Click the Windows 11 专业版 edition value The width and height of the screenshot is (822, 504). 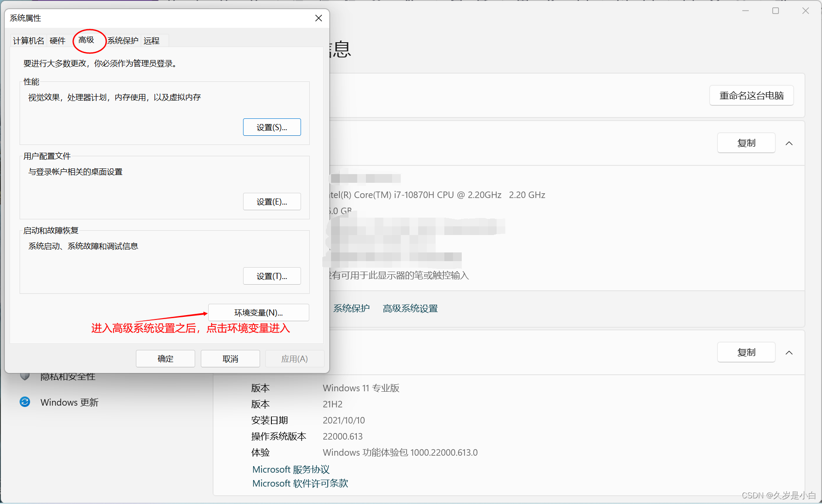pos(361,388)
